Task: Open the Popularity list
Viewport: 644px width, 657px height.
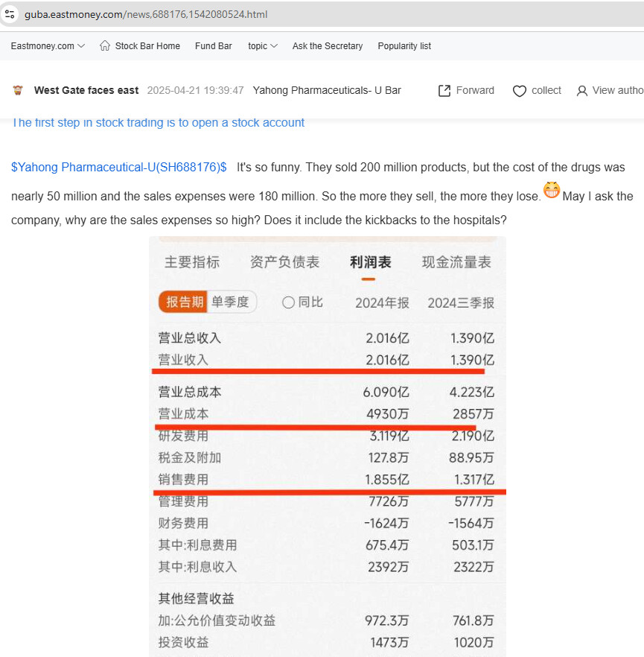Action: 404,46
